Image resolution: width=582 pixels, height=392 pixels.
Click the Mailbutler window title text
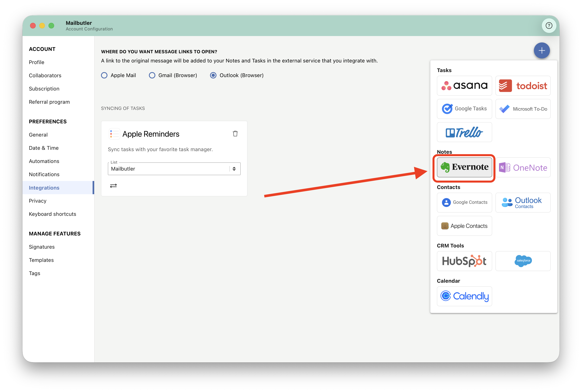click(79, 23)
